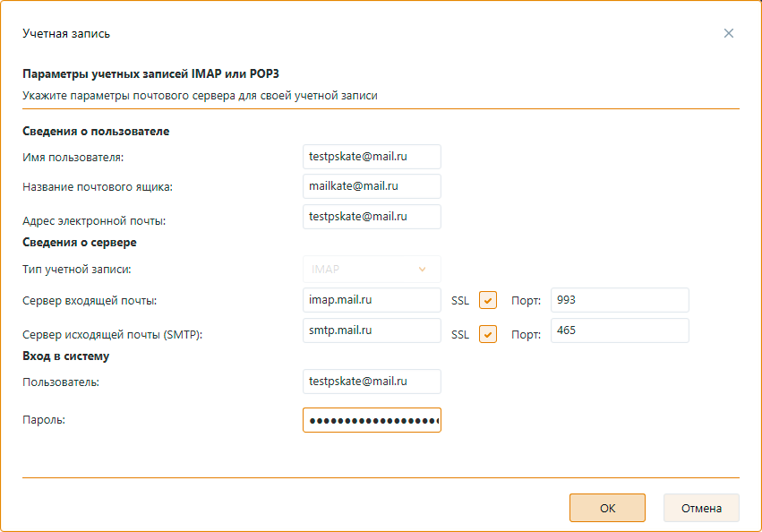Focus the Адрес электронной почты field

(x=372, y=217)
